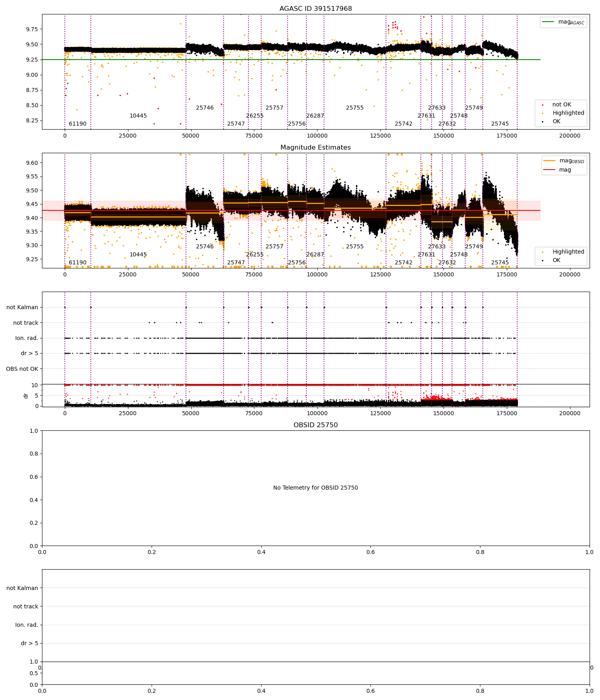Click 'not track' label in the bottom panel

click(x=26, y=606)
